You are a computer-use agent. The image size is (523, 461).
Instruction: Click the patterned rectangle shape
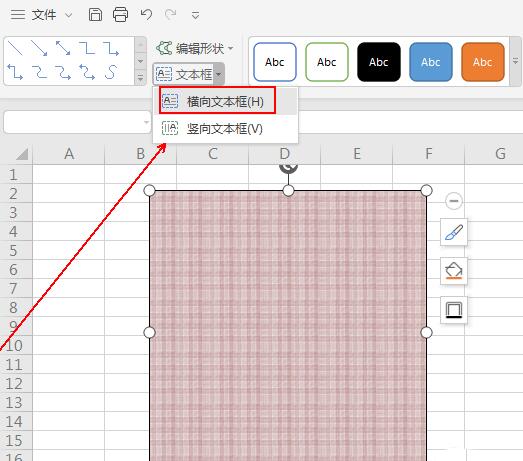288,326
